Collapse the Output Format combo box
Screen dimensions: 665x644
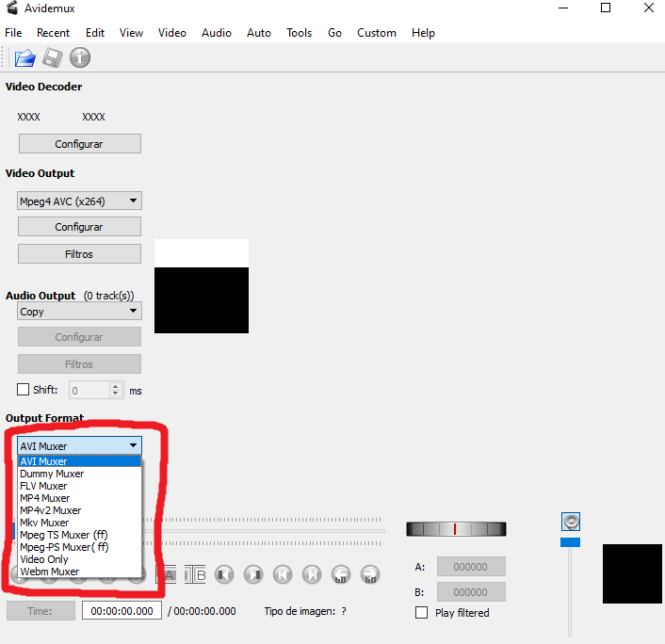[79, 445]
